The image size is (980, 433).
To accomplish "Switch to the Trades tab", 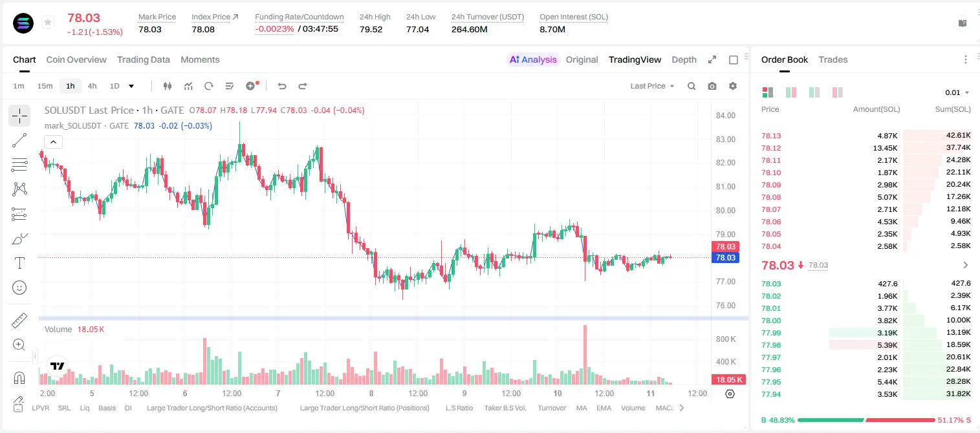I will 833,59.
